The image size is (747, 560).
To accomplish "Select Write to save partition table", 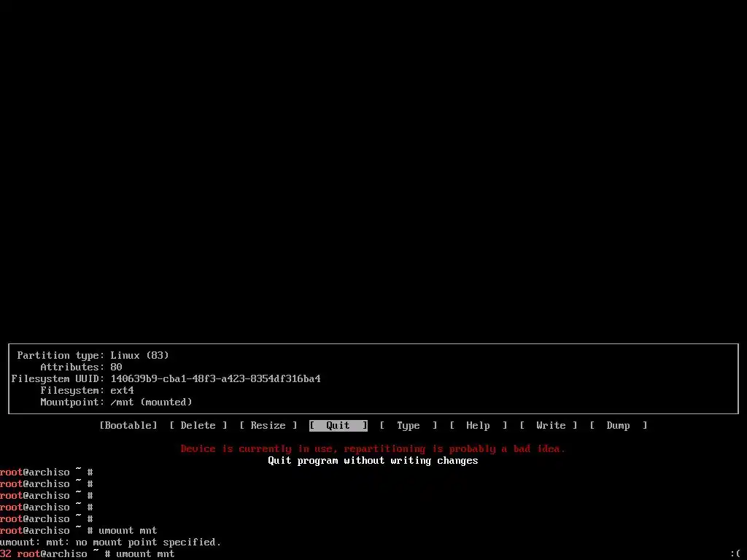I will (x=549, y=425).
